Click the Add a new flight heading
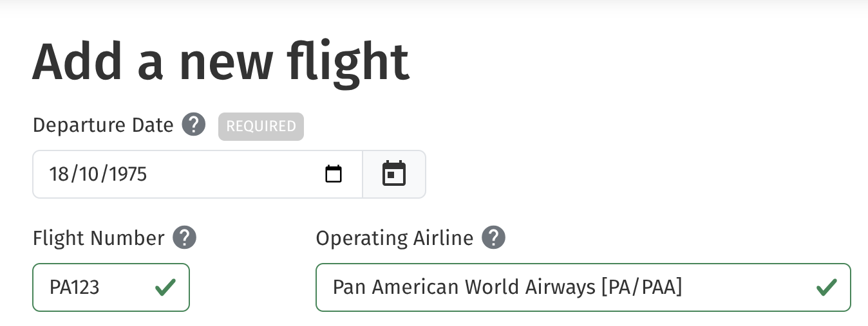The image size is (868, 326). pyautogui.click(x=220, y=62)
